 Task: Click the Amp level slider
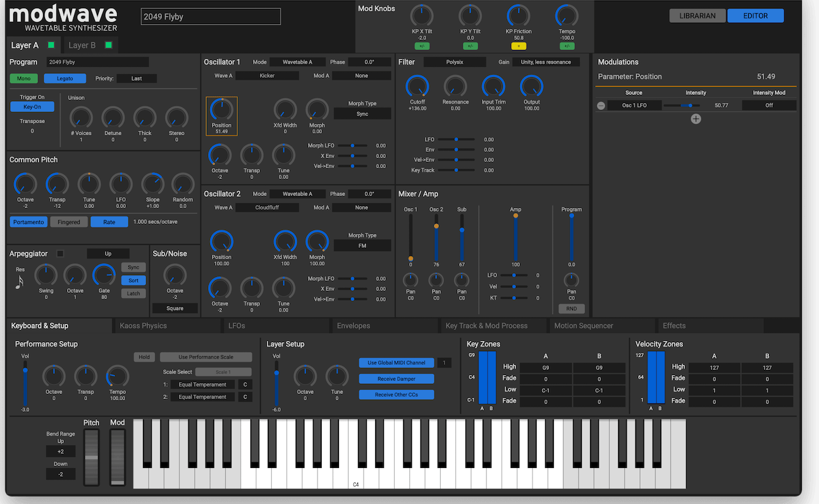(x=515, y=238)
